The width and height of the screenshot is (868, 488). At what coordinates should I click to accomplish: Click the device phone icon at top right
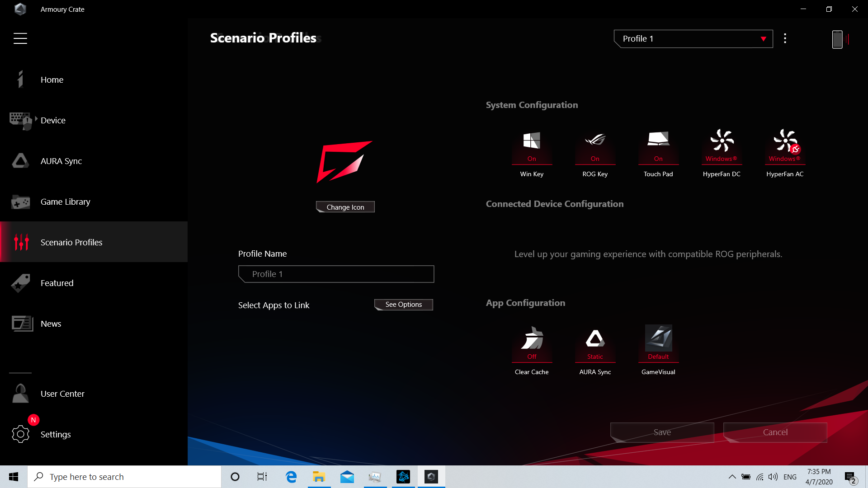(x=837, y=39)
